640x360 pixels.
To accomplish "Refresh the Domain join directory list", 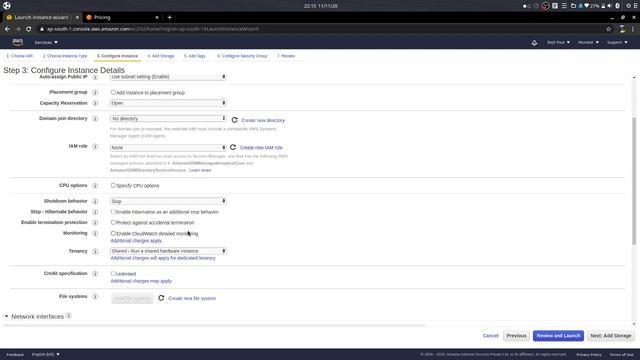I will [234, 120].
